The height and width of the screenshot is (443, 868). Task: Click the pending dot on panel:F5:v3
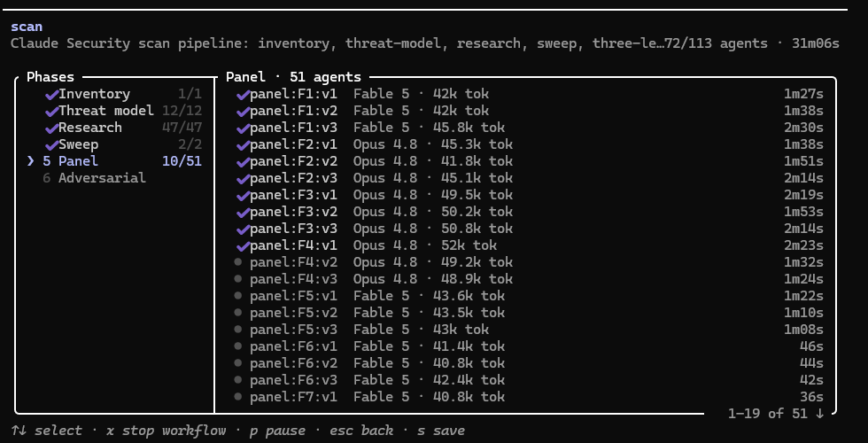tap(238, 329)
